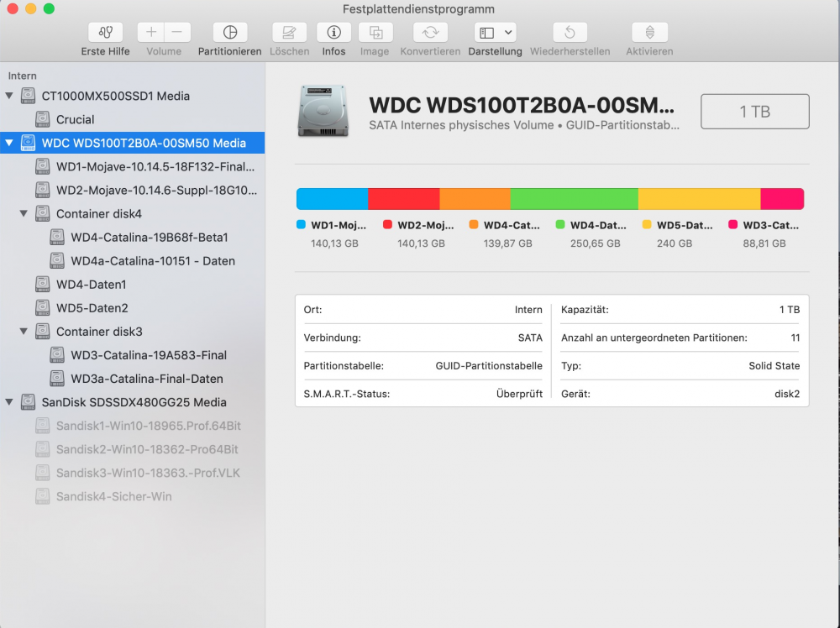
Task: Open the Darstellung view dropdown
Action: [495, 33]
